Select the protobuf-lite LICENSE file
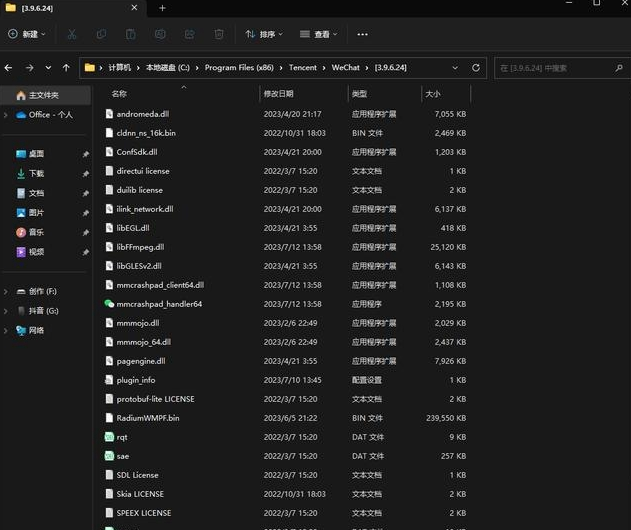 click(285, 399)
